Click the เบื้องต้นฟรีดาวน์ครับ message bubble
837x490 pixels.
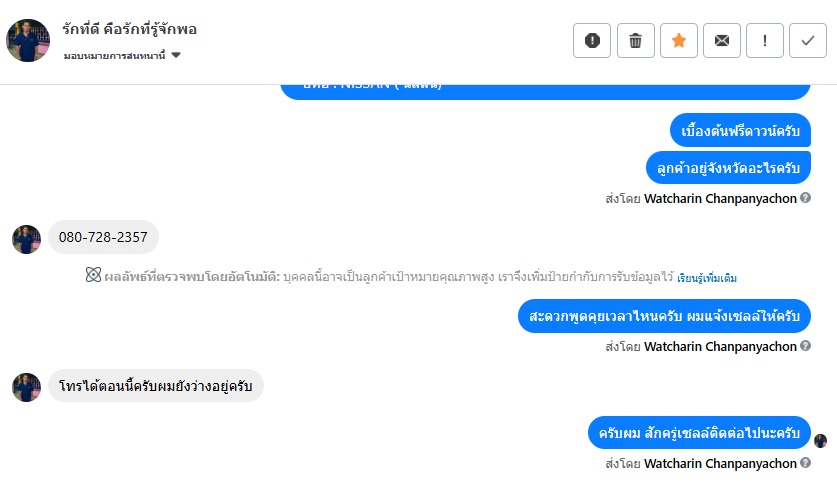[740, 131]
